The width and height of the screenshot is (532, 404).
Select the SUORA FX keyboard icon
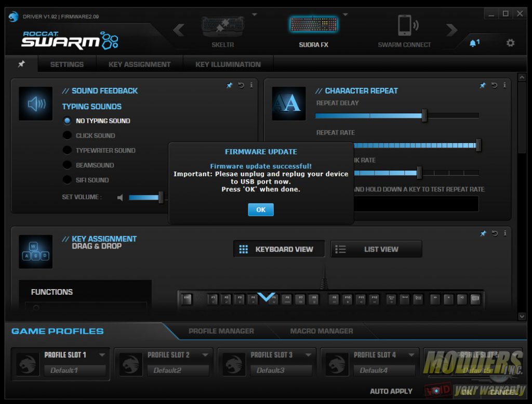click(313, 25)
